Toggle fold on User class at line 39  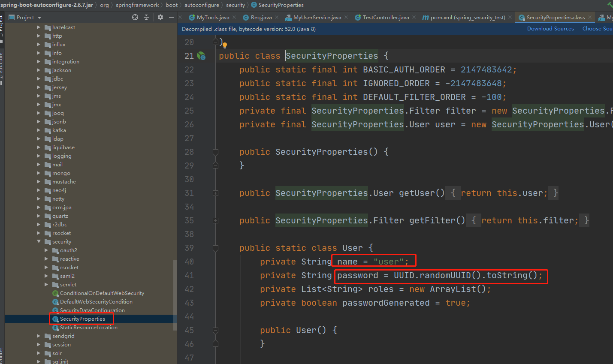pos(215,248)
